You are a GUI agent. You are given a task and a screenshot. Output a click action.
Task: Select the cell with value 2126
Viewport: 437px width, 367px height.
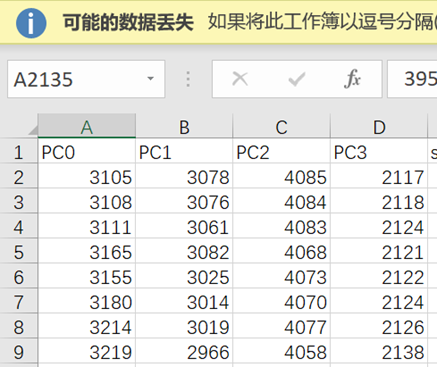click(x=379, y=327)
